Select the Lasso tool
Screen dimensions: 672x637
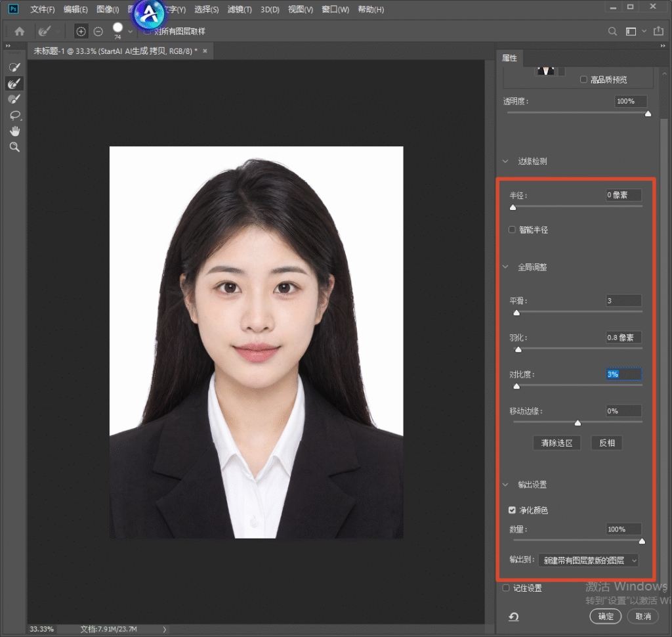coord(14,116)
